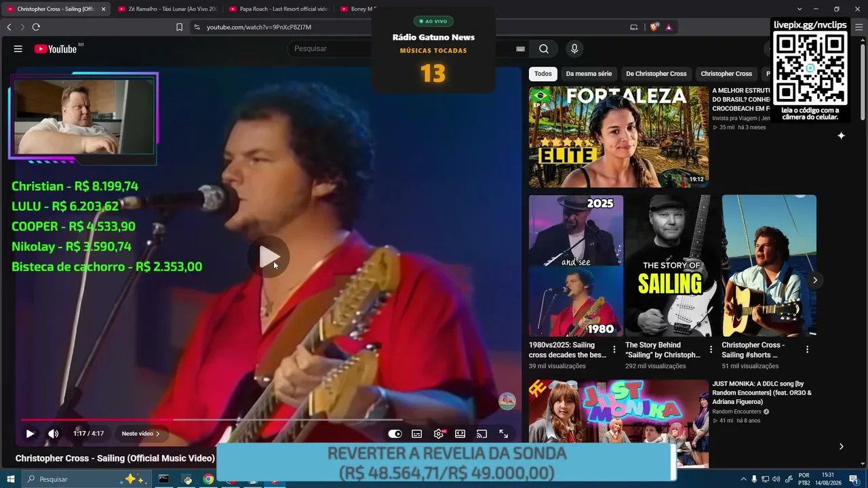
Task: Enter fullscreen video mode
Action: pyautogui.click(x=504, y=434)
